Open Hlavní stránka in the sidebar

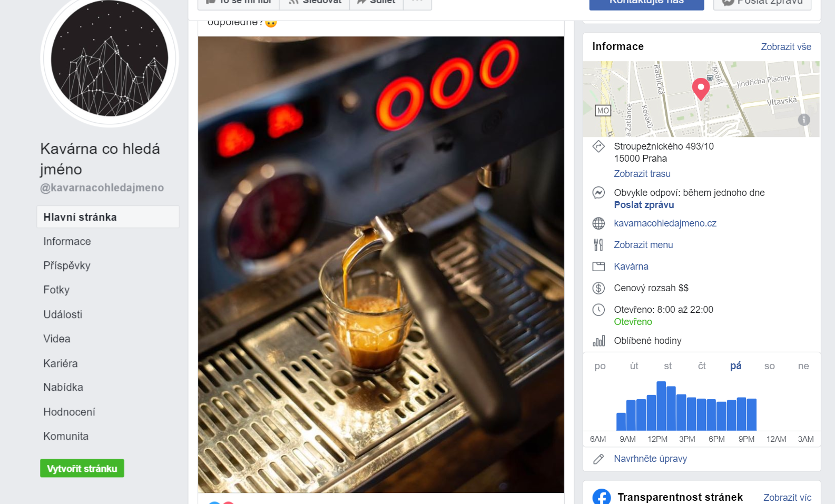click(x=108, y=217)
